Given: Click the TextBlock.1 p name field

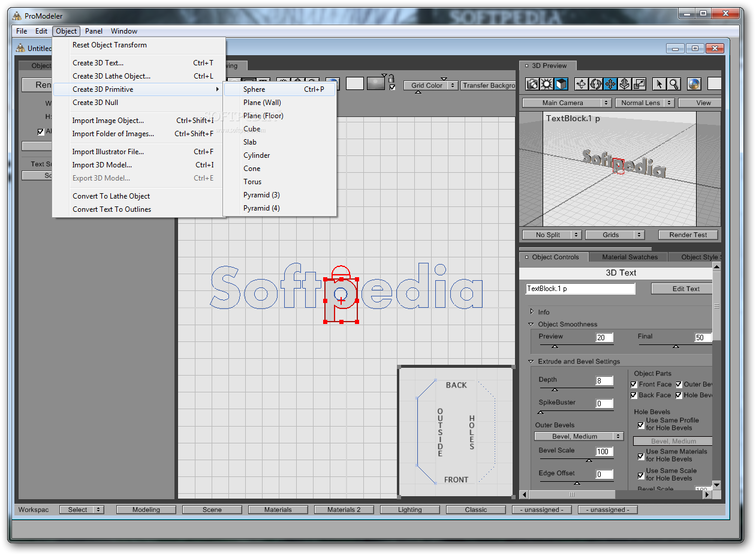Looking at the screenshot, I should [x=580, y=289].
